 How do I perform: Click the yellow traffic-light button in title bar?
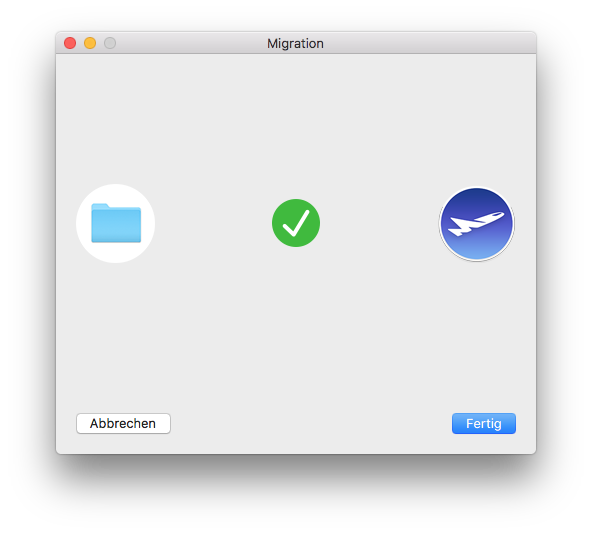[90, 43]
